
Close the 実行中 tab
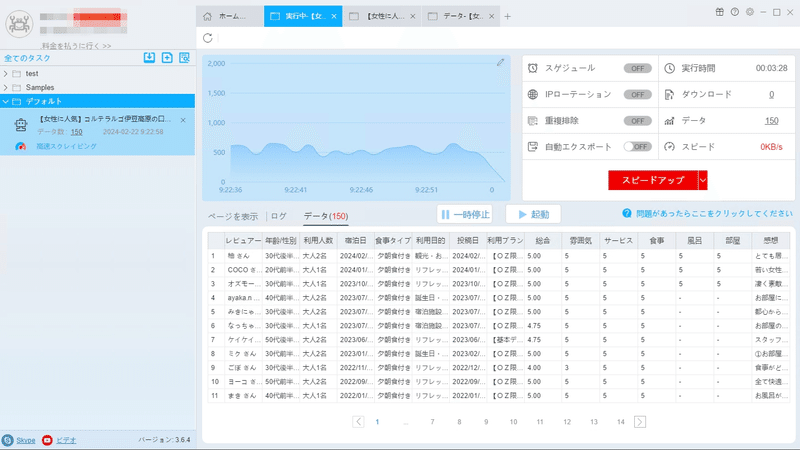click(x=334, y=16)
